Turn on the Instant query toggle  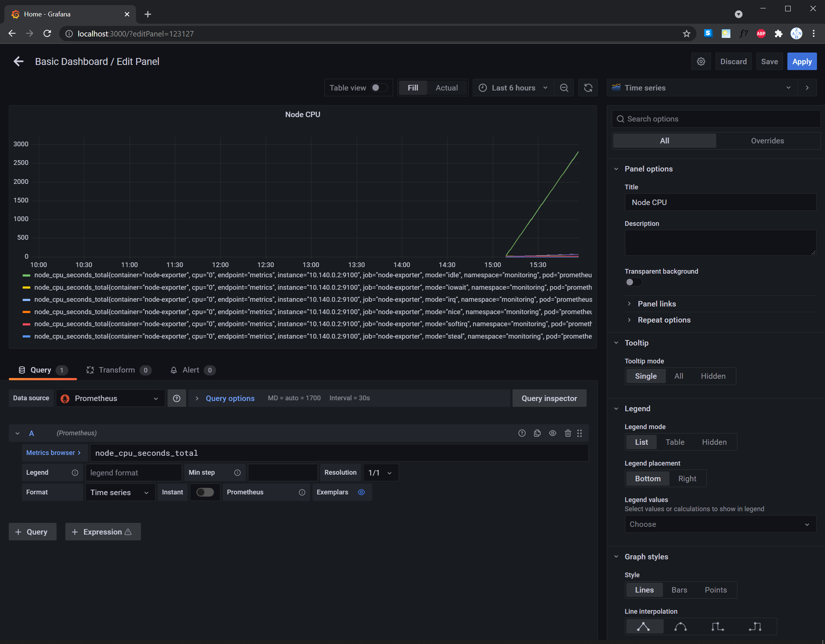tap(205, 492)
